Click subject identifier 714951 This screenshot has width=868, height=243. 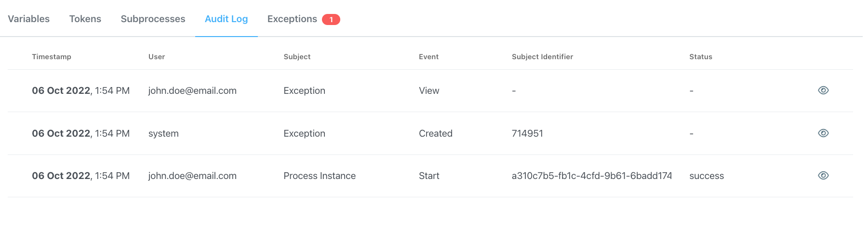tap(527, 133)
